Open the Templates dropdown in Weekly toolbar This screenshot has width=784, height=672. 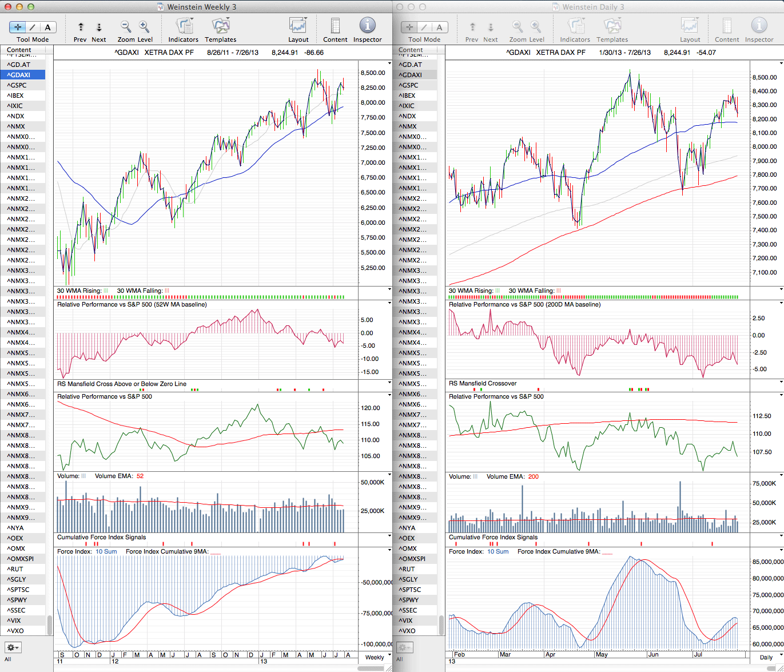220,26
